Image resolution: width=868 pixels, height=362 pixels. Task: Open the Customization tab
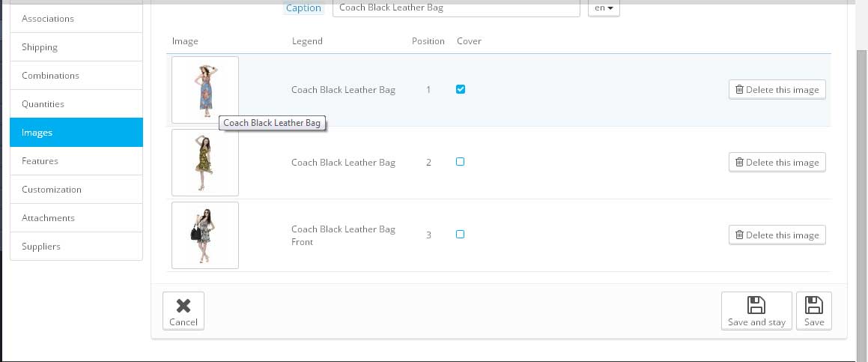coord(76,190)
